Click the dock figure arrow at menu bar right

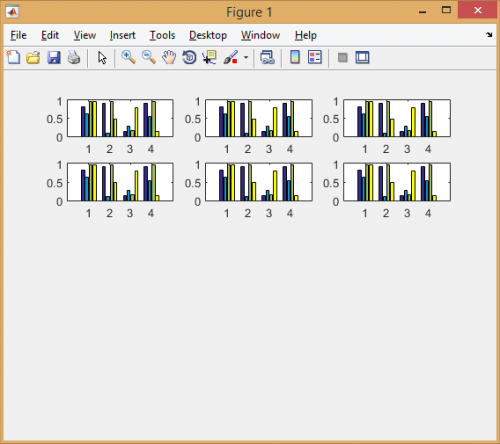point(489,35)
